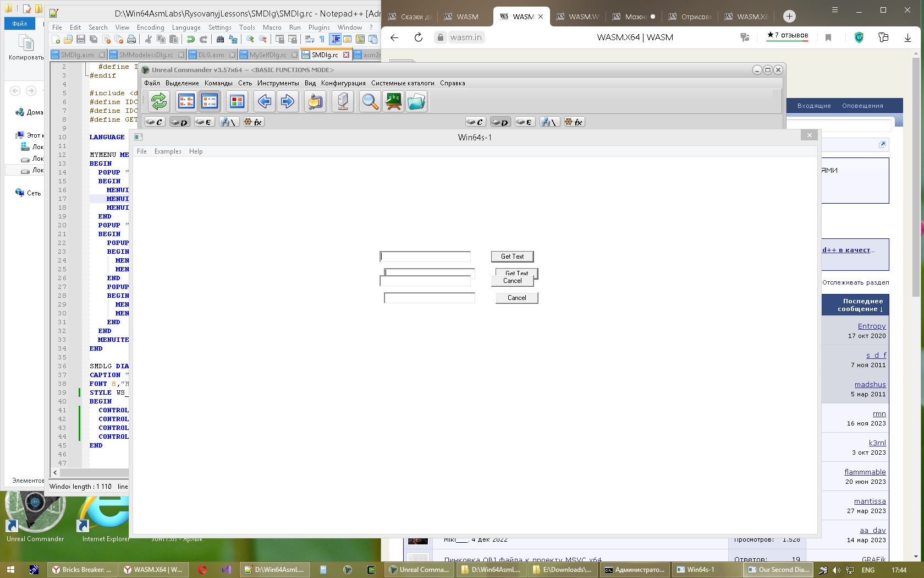Click the blue back arrow in Unreal Commander toolbar
This screenshot has width=924, height=578.
(x=265, y=101)
